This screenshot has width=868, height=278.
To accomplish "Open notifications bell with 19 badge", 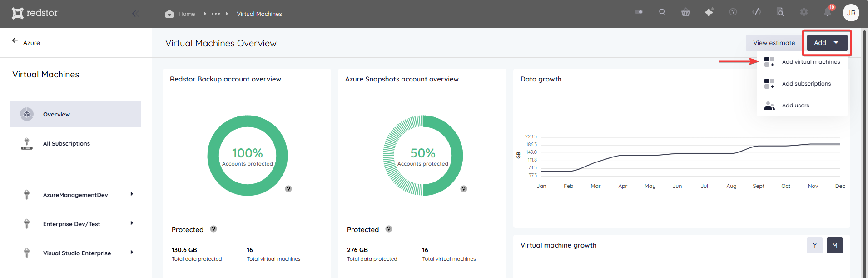I will (x=828, y=12).
